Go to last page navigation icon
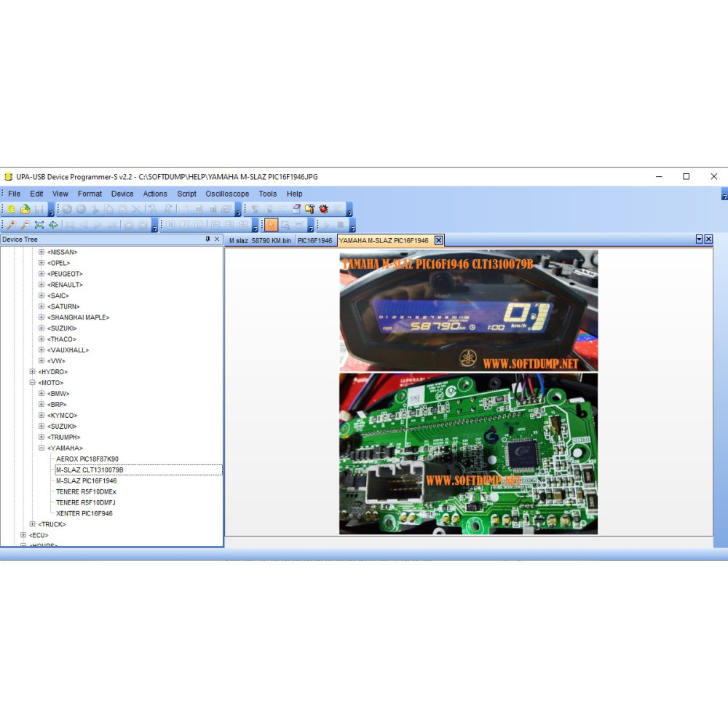This screenshot has width=728, height=728. click(x=112, y=225)
